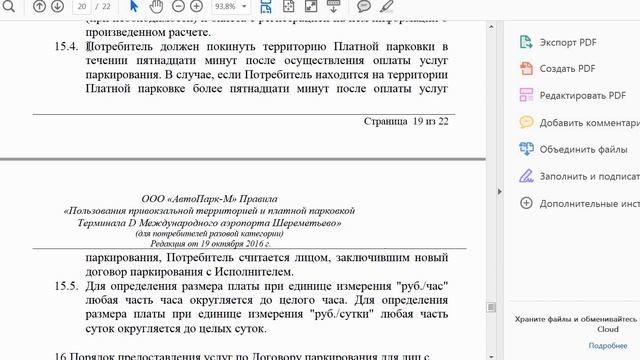
Task: Open the Заполнить и подписать tool
Action: (589, 176)
